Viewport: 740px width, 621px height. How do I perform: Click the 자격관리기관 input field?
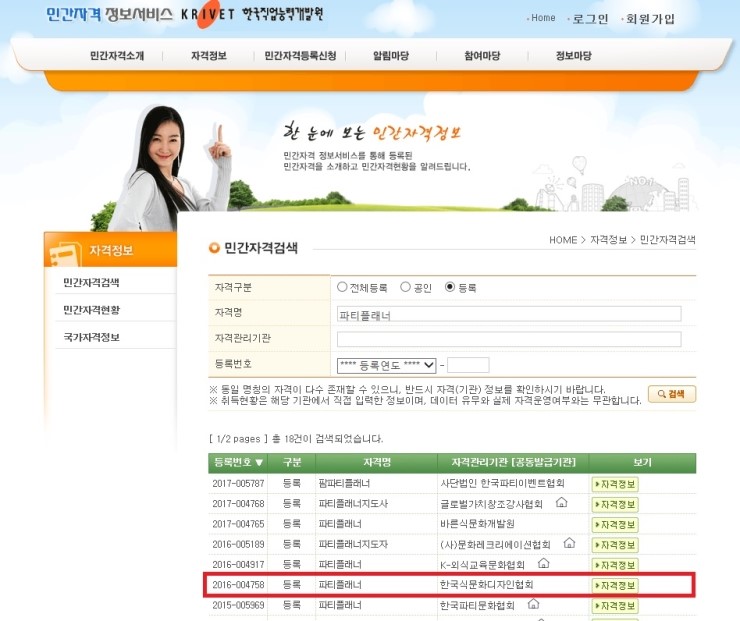509,339
